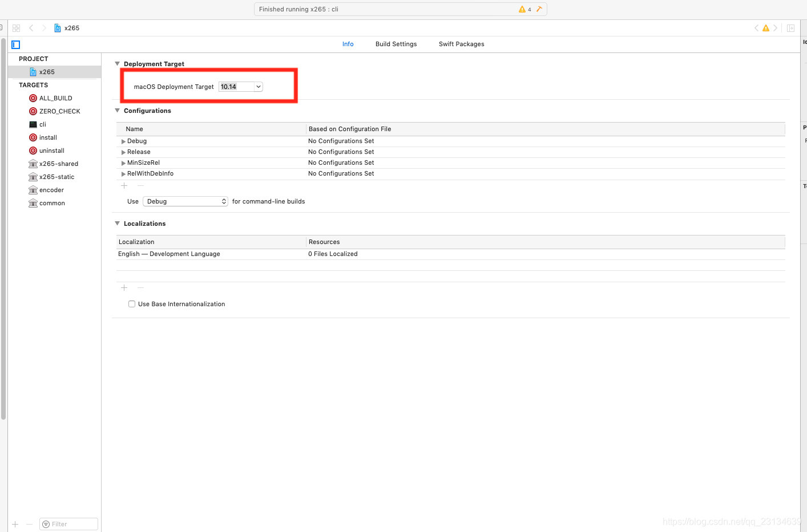807x532 pixels.
Task: Open the command-line builds Debug dropdown
Action: pyautogui.click(x=185, y=201)
